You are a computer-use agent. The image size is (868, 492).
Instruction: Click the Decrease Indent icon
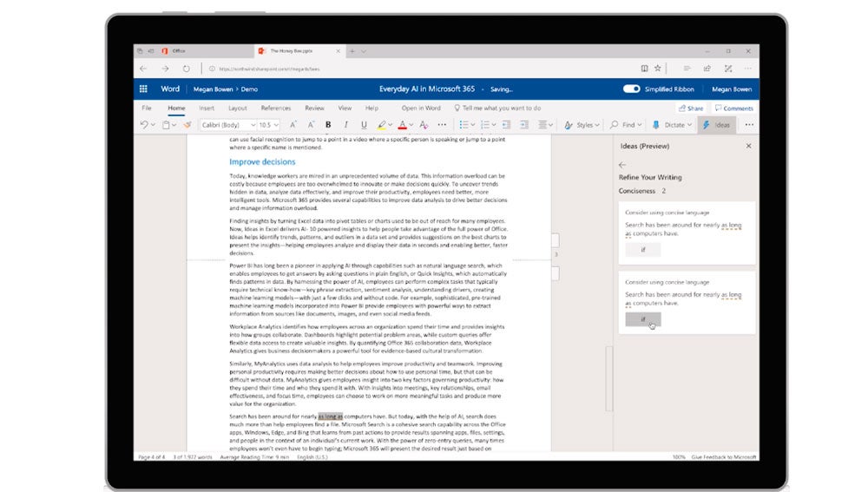tap(506, 125)
